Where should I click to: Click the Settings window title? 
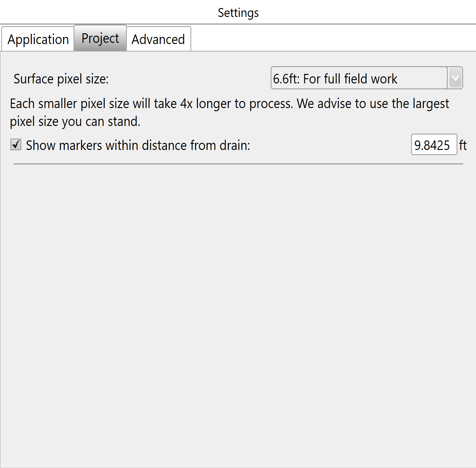(x=238, y=13)
